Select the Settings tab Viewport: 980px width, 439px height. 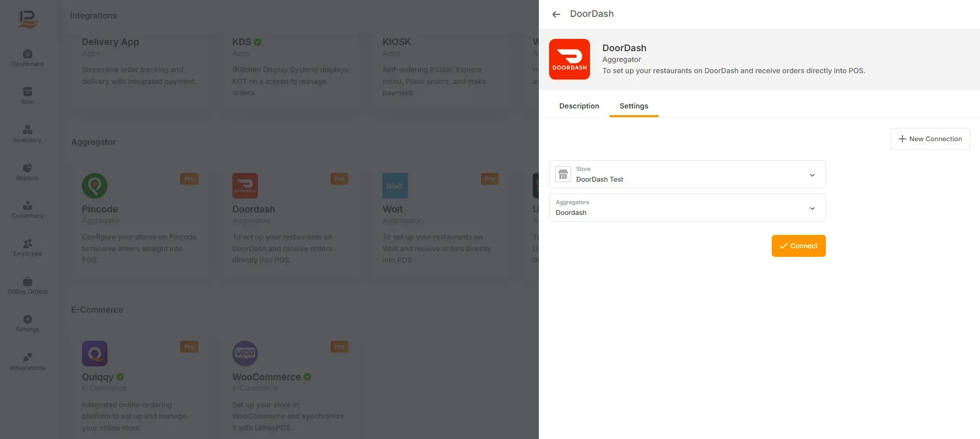point(634,106)
